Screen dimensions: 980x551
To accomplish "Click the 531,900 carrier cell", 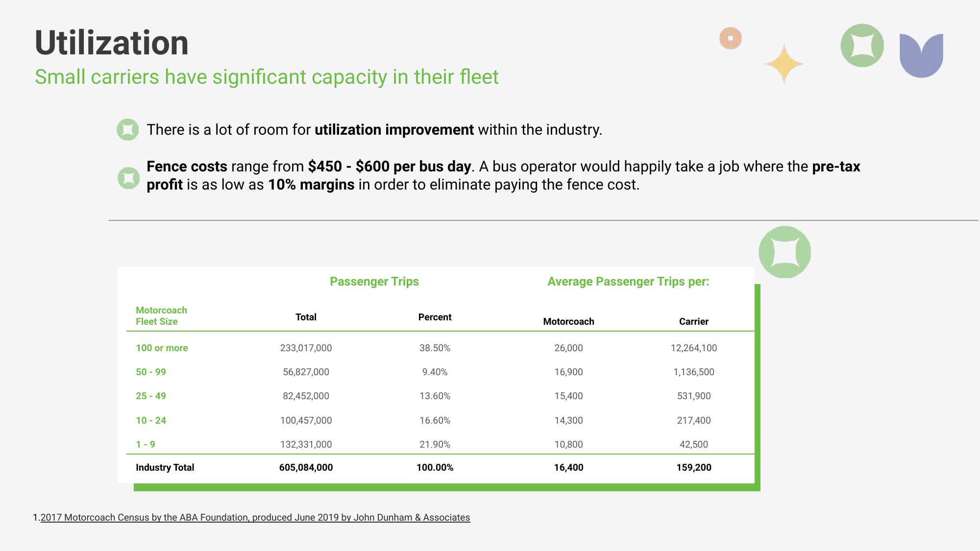I will 694,396.
